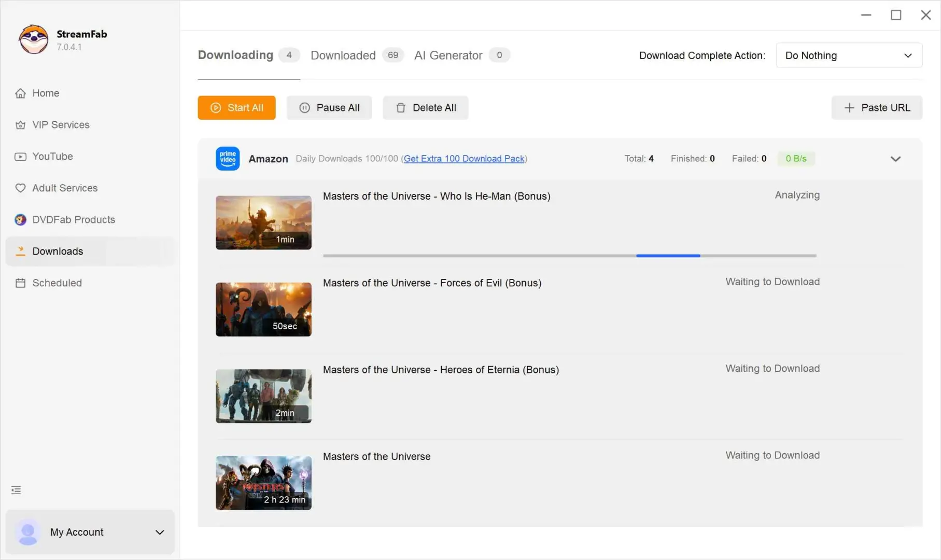Click the StreamFab sloth logo

(34, 39)
